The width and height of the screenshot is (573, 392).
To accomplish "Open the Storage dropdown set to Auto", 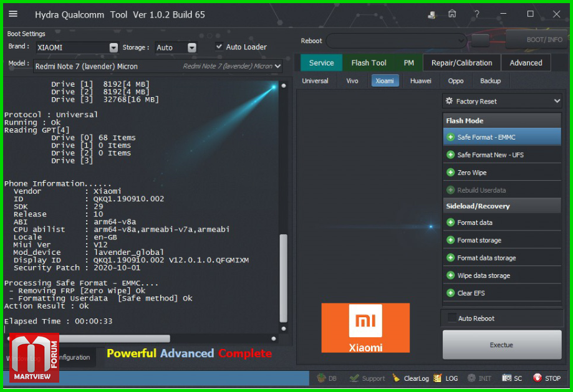I will [192, 47].
